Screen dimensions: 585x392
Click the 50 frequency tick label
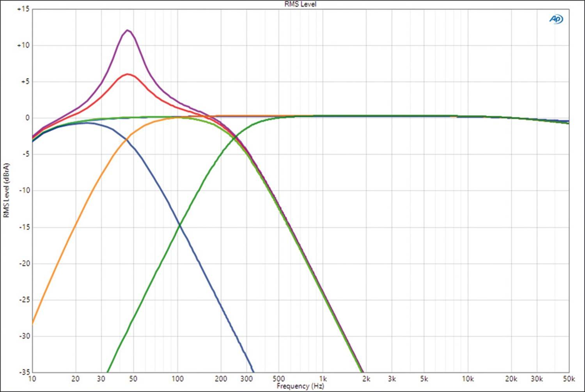(x=133, y=379)
